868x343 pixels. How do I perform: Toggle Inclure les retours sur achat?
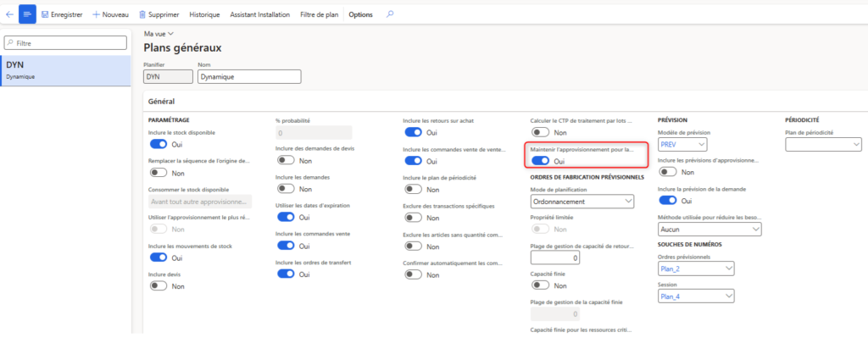[x=414, y=132]
